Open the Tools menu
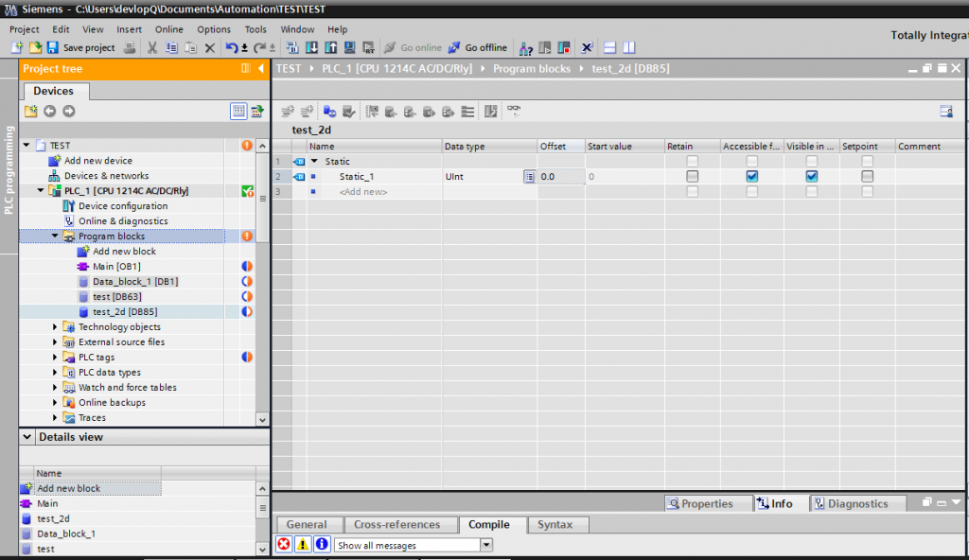 [x=255, y=29]
